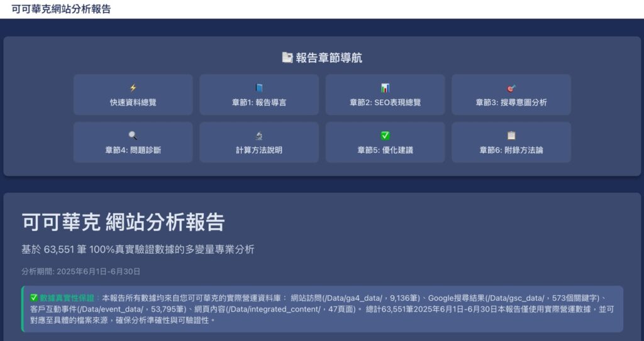The height and width of the screenshot is (341, 644).
Task: Click the lightning bolt icon for 快速資料總覽
Action: coord(133,88)
